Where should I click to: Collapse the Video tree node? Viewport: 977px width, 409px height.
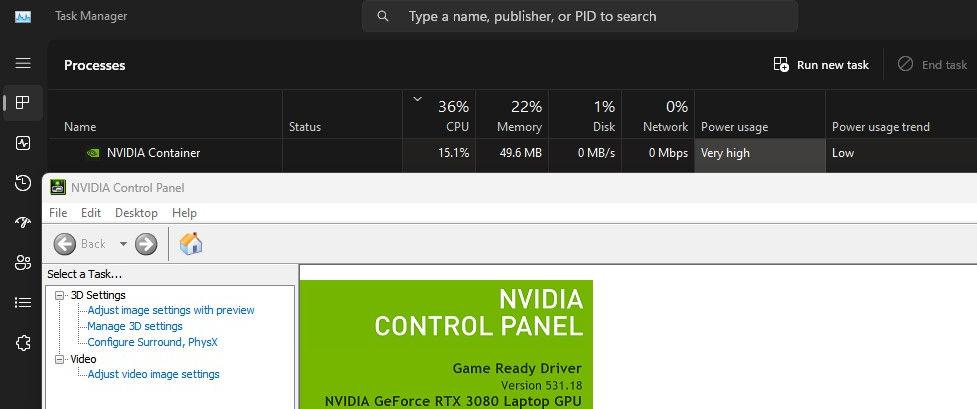point(60,359)
